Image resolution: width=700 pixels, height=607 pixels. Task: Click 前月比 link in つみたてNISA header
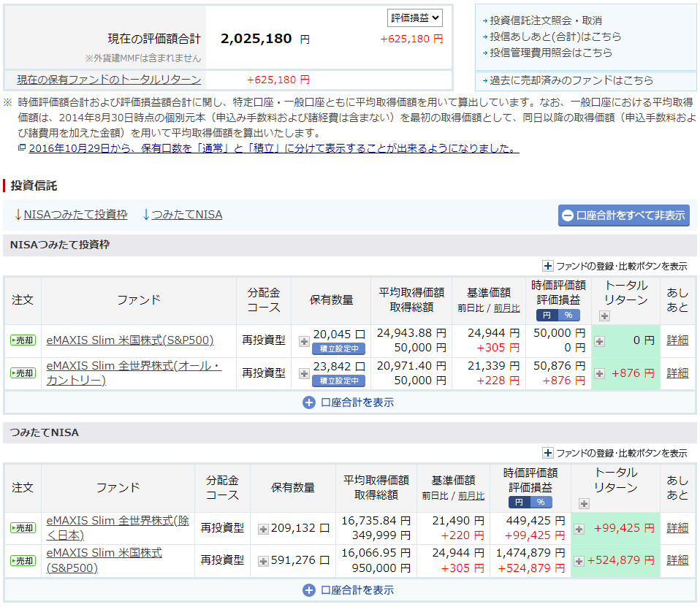[x=471, y=496]
